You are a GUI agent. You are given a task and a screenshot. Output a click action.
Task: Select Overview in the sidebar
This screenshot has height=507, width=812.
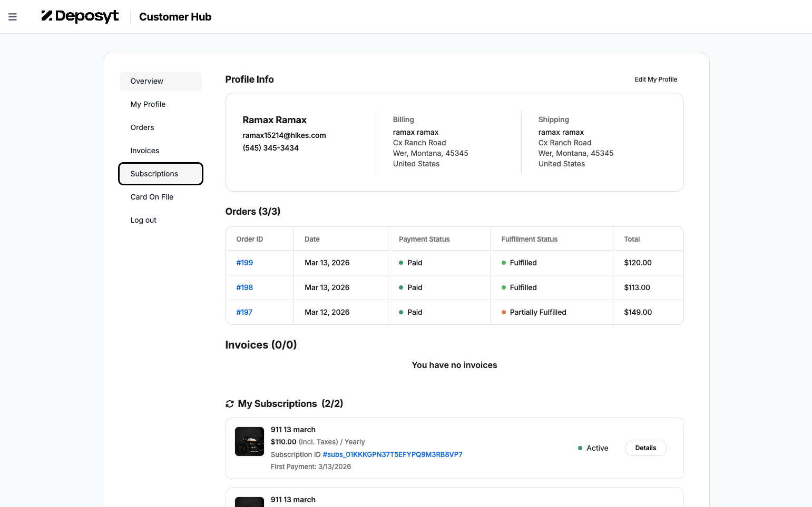click(x=161, y=81)
